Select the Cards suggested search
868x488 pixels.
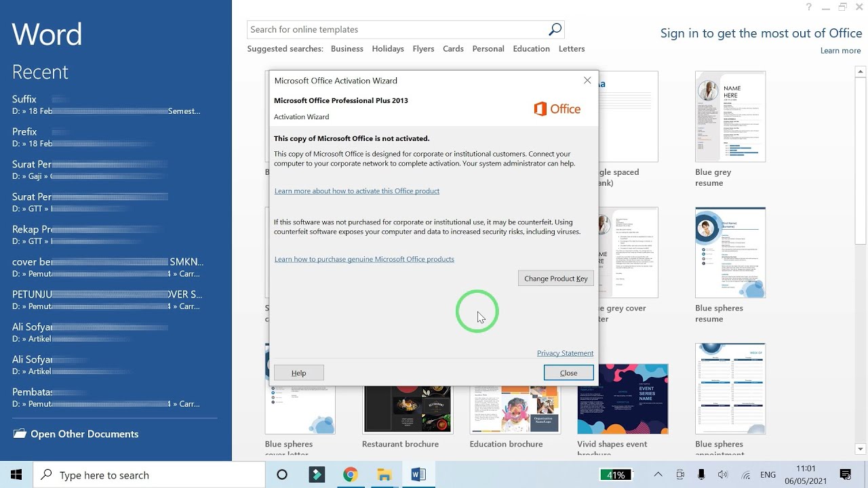(453, 49)
